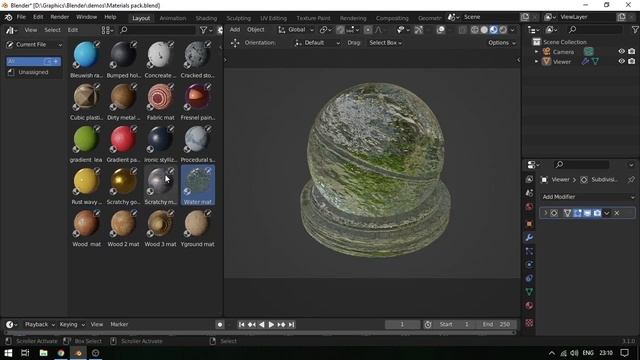Open asset browser display mode dropdown
This screenshot has width=640, height=360.
[x=107, y=30]
